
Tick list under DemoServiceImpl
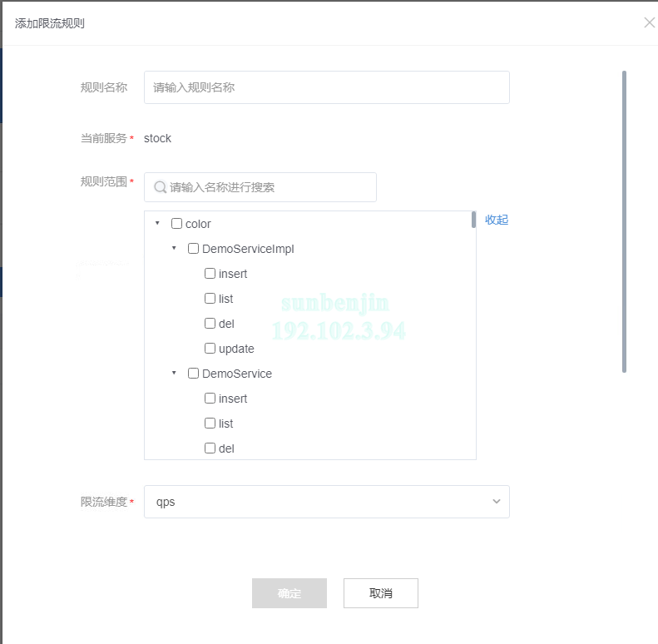(210, 299)
